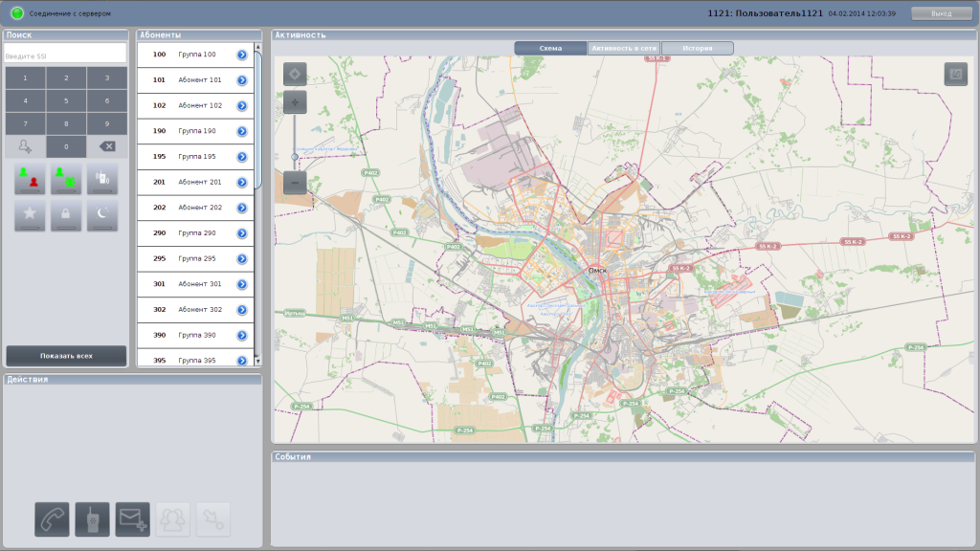Click the map layers button at top right
980x551 pixels.
955,74
